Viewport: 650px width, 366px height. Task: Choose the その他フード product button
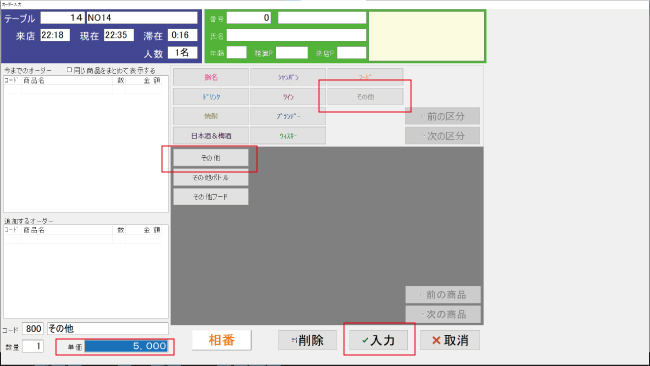click(211, 197)
